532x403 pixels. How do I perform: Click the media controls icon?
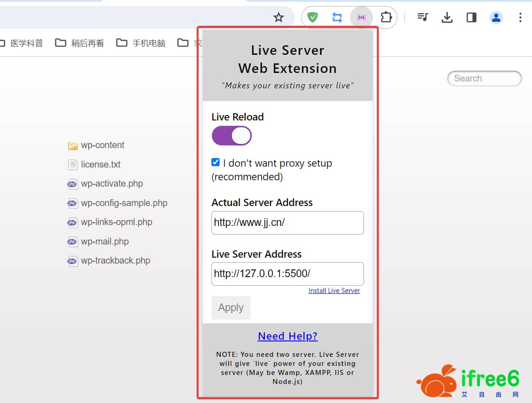click(x=422, y=17)
